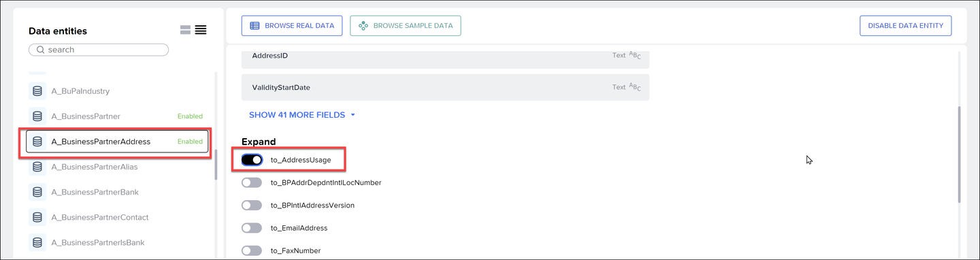Click the database icon next to A_BusinessPartner
Image resolution: width=980 pixels, height=260 pixels.
point(37,116)
